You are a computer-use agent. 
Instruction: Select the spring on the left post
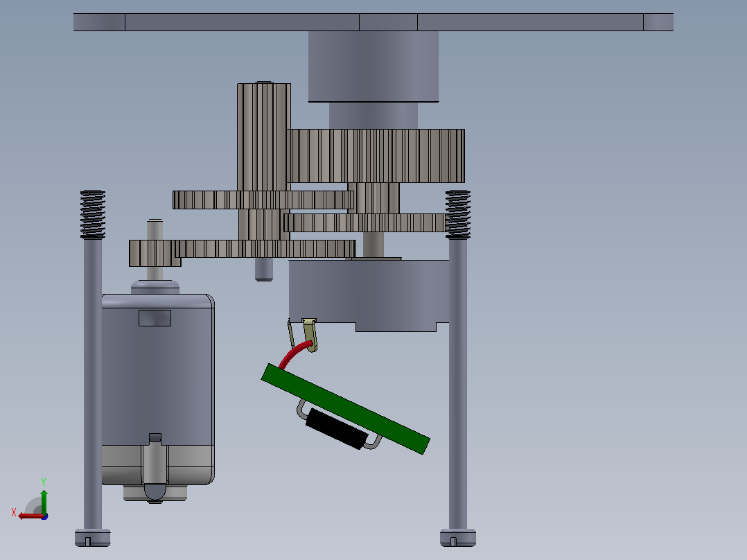coord(92,214)
